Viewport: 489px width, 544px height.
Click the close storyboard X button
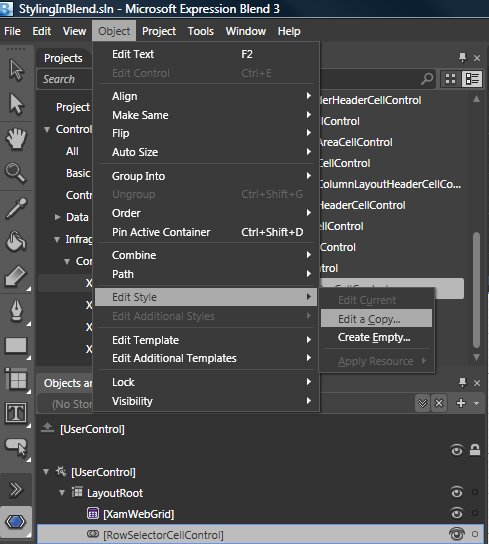coord(439,403)
